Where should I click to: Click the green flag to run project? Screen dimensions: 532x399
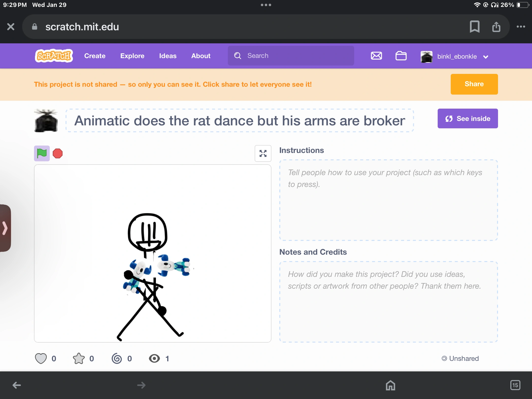pos(42,153)
